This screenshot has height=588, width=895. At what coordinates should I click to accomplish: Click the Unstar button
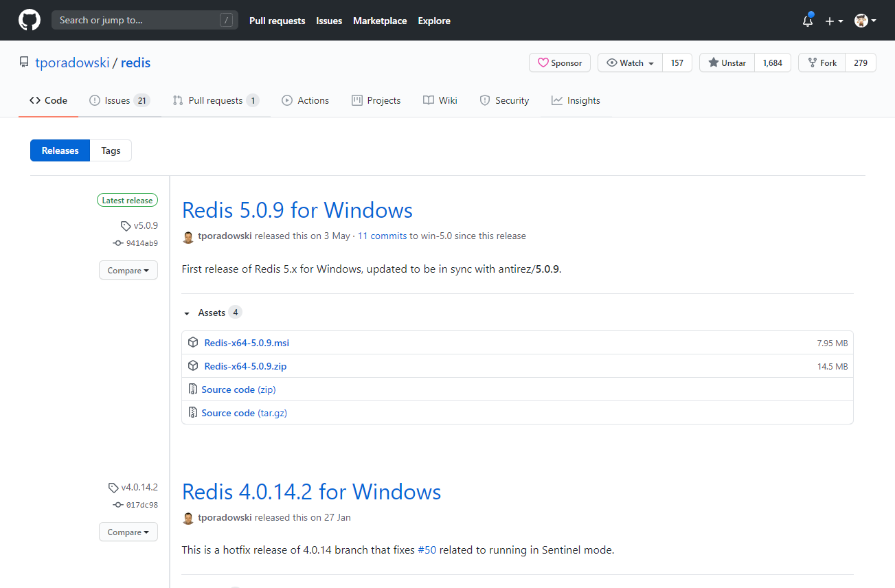(x=727, y=63)
